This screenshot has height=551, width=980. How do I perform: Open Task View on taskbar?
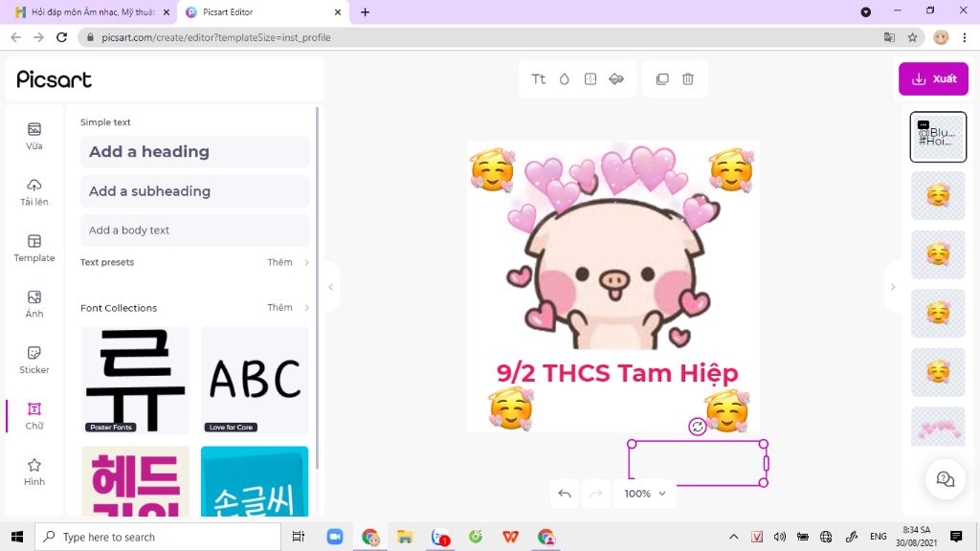(x=299, y=537)
